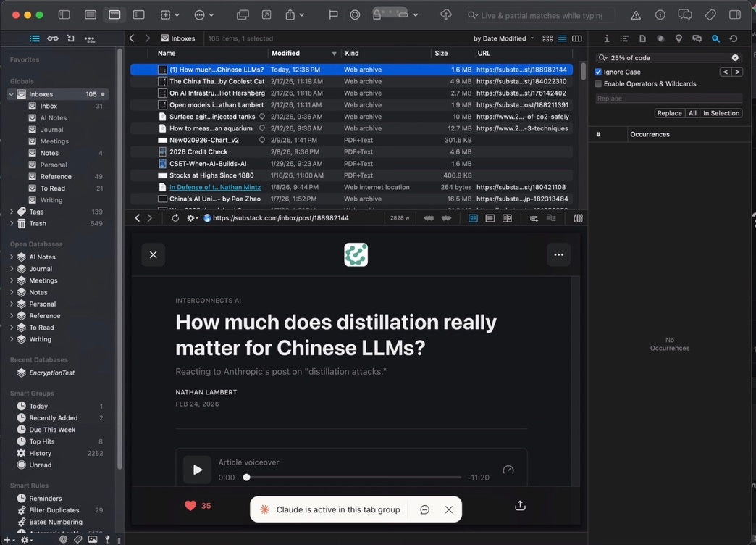Click the Replace button
Image resolution: width=756 pixels, height=545 pixels.
(x=669, y=113)
